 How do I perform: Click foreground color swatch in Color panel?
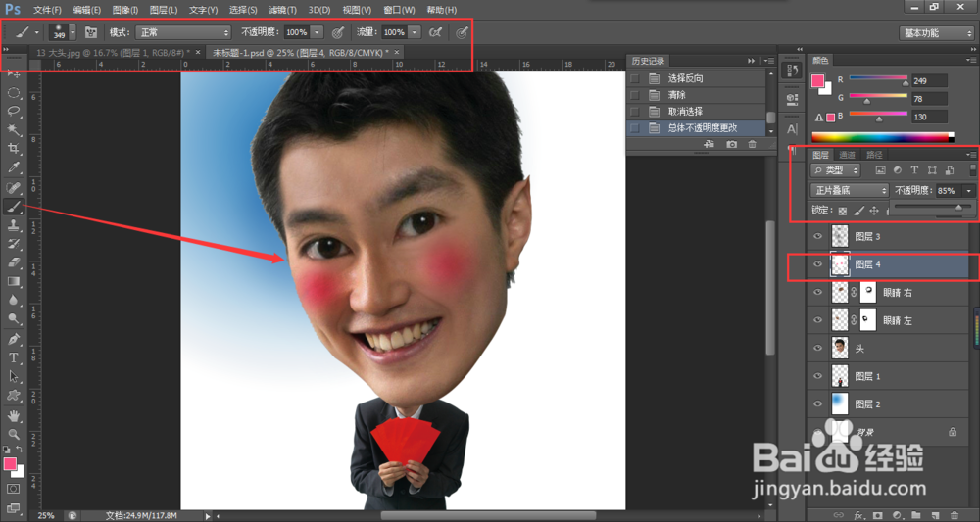click(817, 80)
